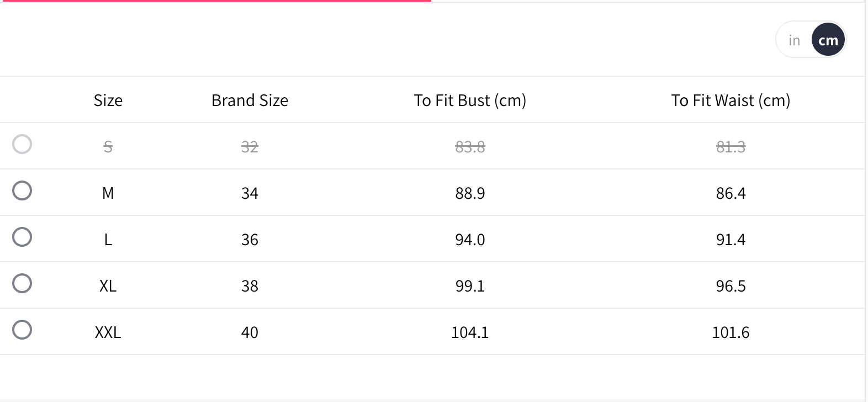Image resolution: width=868 pixels, height=402 pixels.
Task: Click brand size 36 in the L row
Action: pos(250,240)
